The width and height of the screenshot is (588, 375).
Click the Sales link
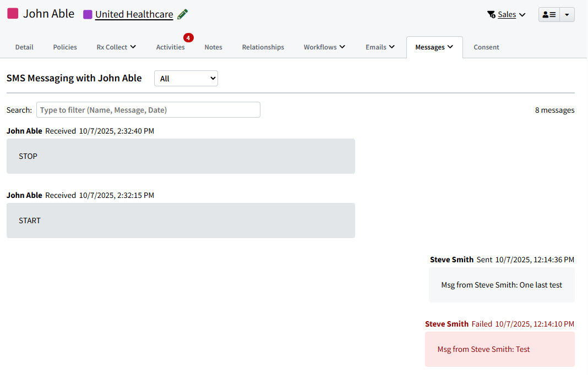pos(506,14)
